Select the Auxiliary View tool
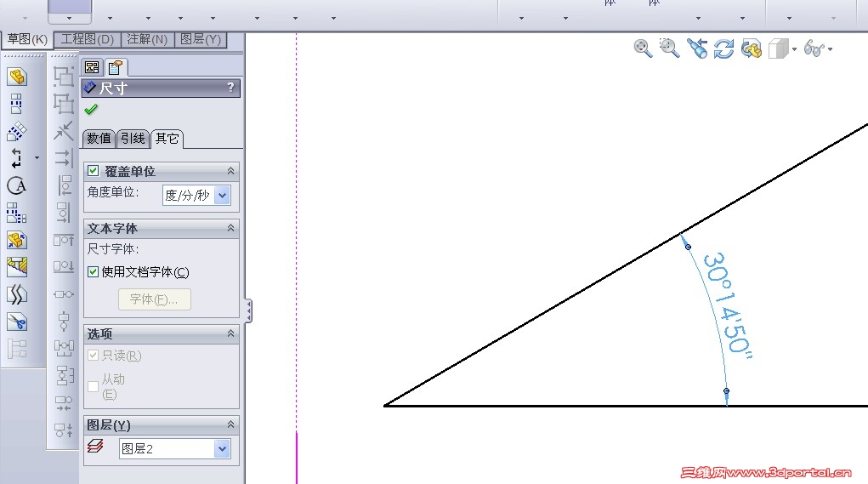Viewport: 868px width, 484px height. pyautogui.click(x=17, y=131)
